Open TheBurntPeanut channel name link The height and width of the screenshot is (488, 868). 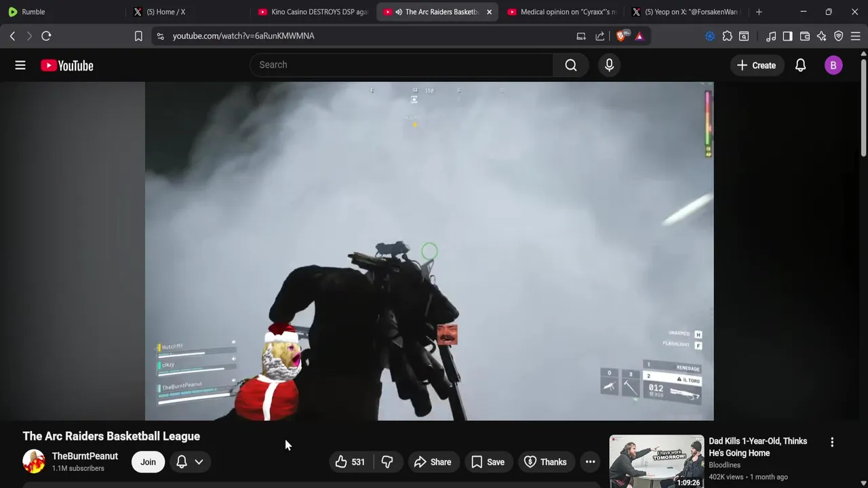pyautogui.click(x=85, y=456)
